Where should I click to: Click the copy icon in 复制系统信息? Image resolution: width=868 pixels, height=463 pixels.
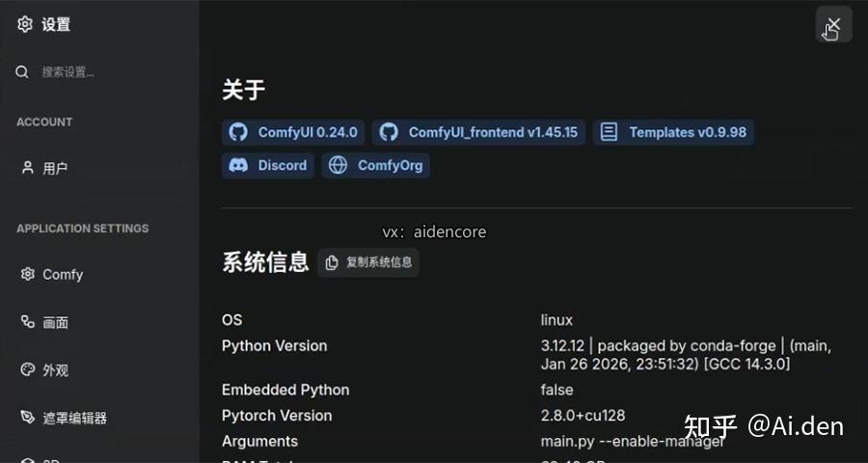click(332, 262)
